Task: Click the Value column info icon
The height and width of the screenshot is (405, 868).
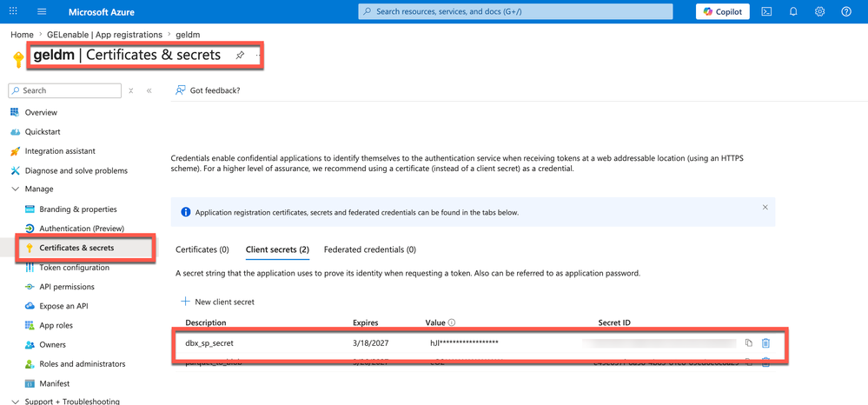Action: (452, 322)
